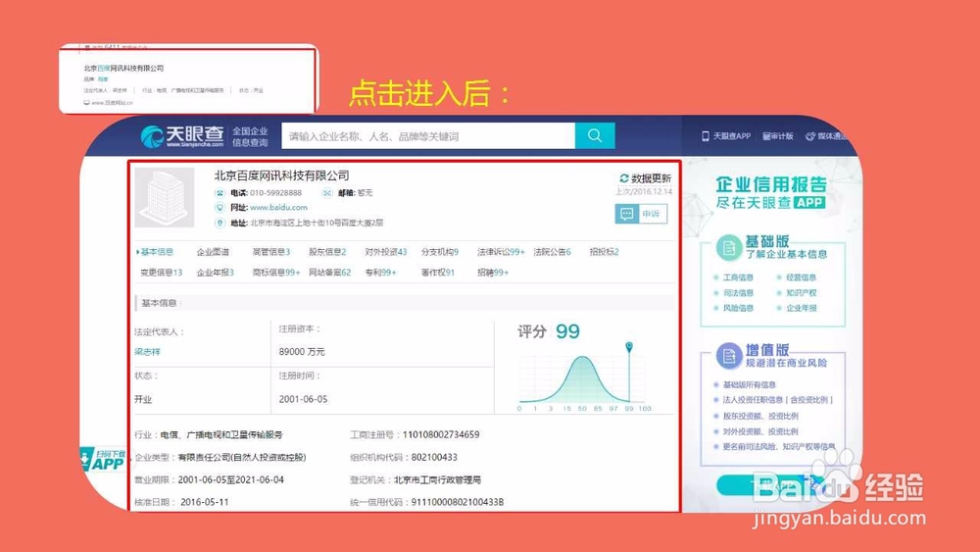
Task: Select the 企业年报3 tab
Action: click(215, 273)
